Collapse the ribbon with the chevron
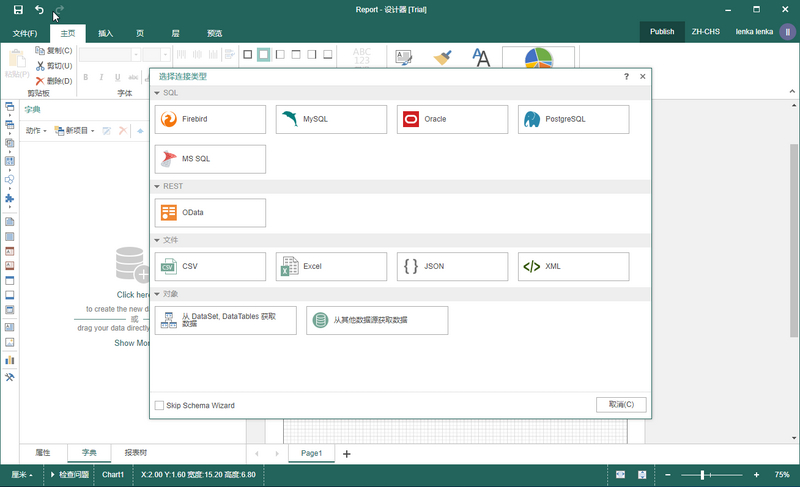Image resolution: width=800 pixels, height=487 pixels. coord(792,91)
